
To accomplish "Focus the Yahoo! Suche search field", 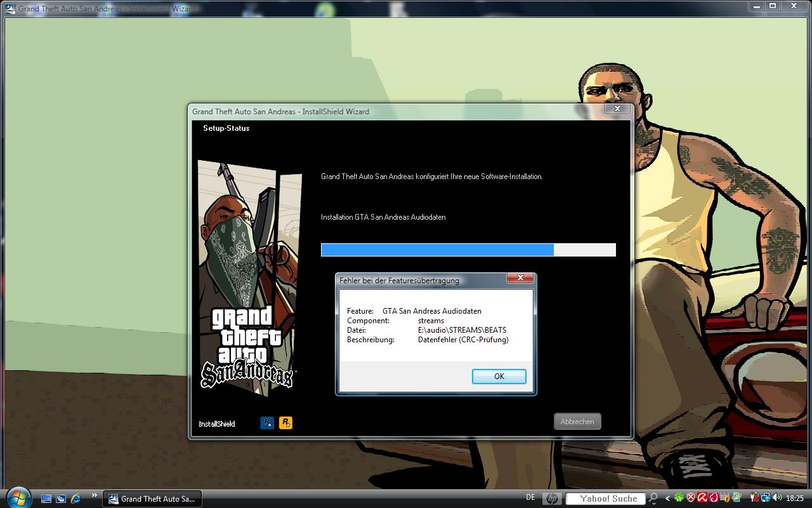I will pos(605,499).
